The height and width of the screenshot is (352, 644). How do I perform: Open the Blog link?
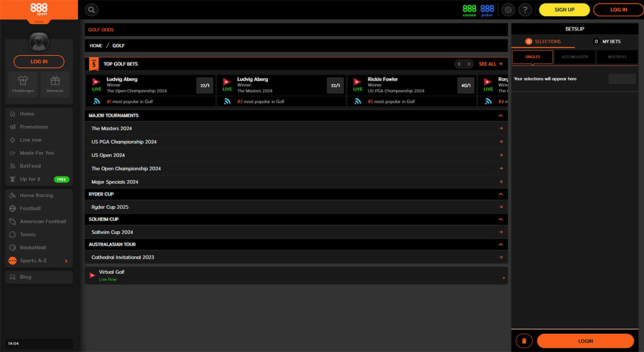(39, 277)
